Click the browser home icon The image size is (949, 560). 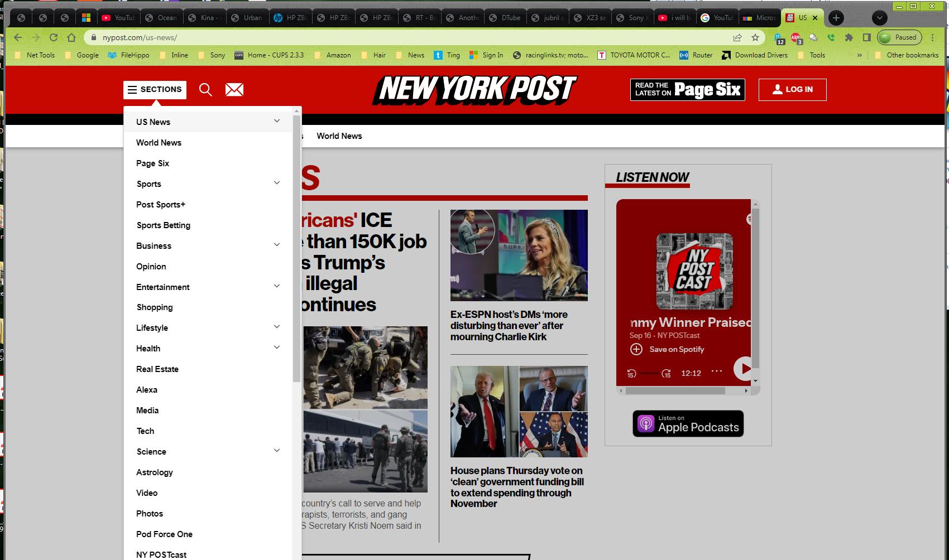click(71, 37)
